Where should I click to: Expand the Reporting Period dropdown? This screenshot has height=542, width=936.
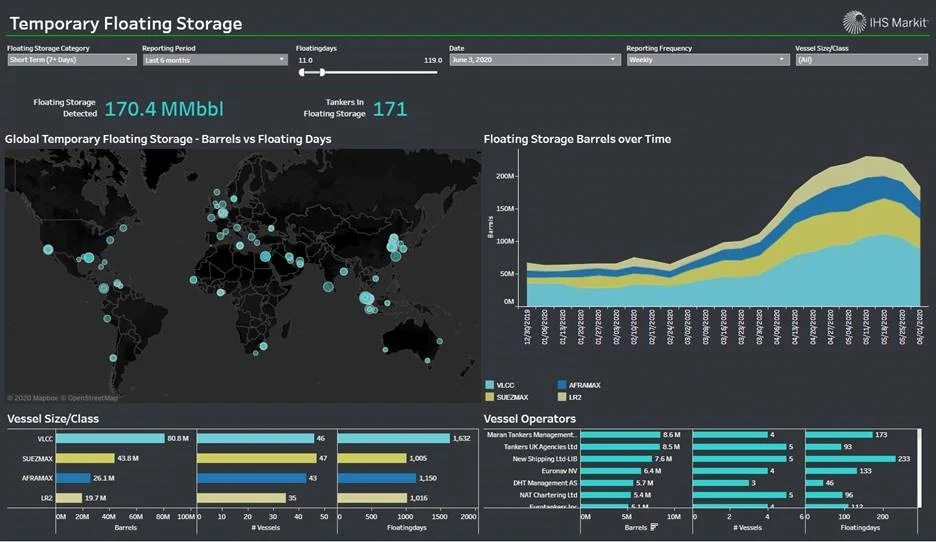215,60
